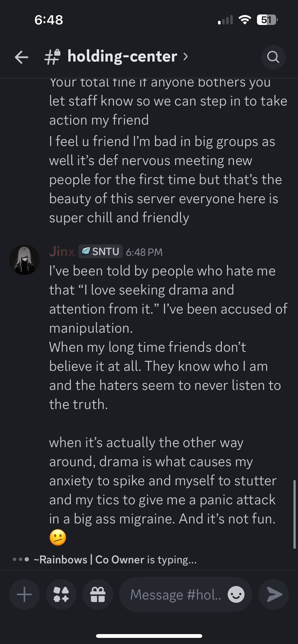The height and width of the screenshot is (644, 298).
Task: Tap the Jinx username
Action: pos(62,252)
